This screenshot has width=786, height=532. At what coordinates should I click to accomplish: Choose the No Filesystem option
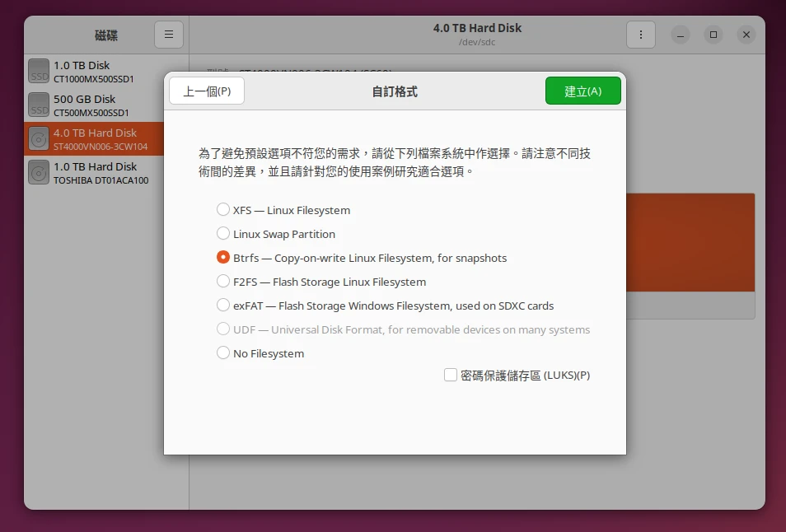point(223,353)
